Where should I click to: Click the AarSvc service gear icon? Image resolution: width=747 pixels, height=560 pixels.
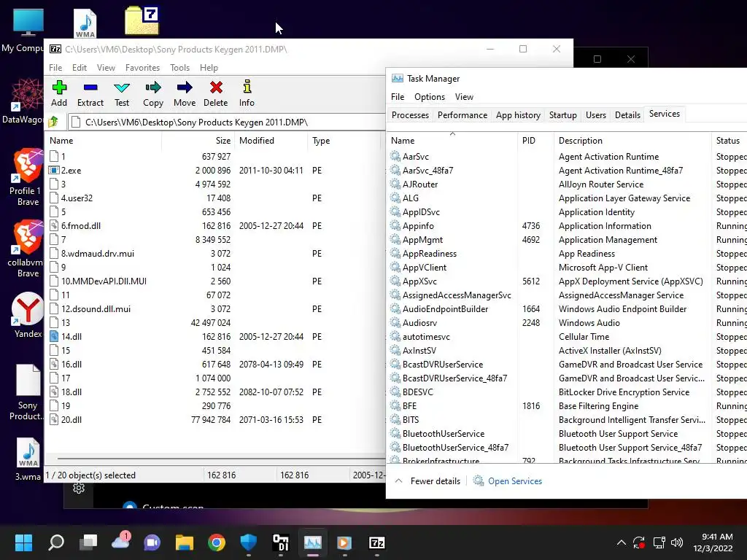click(x=395, y=156)
